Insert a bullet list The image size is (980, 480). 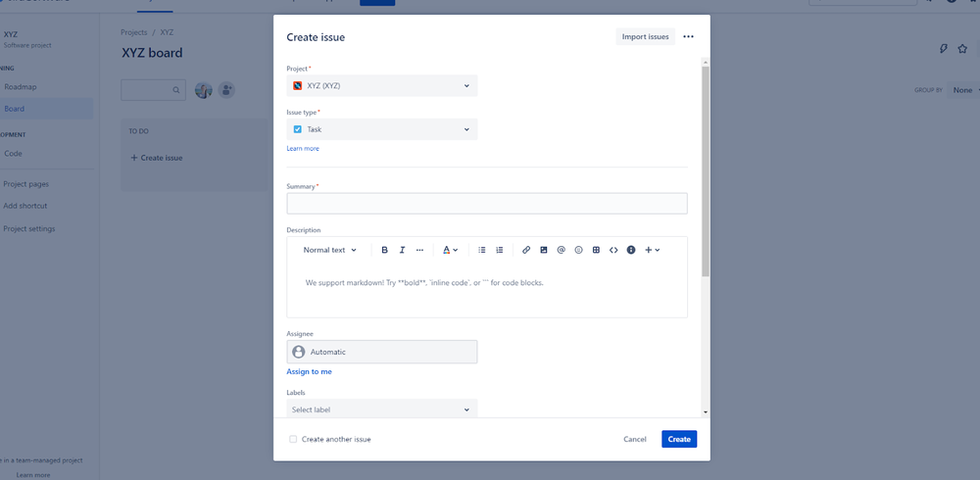(482, 250)
